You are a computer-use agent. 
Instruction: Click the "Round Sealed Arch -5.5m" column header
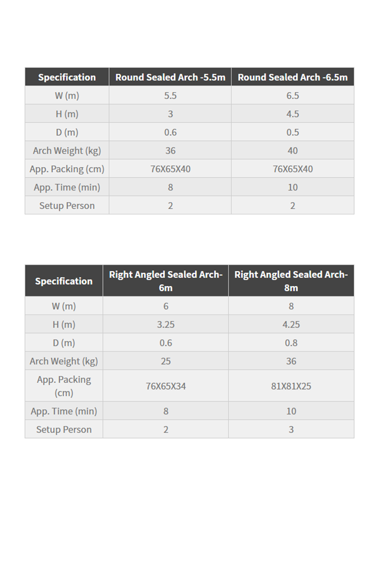pyautogui.click(x=170, y=77)
